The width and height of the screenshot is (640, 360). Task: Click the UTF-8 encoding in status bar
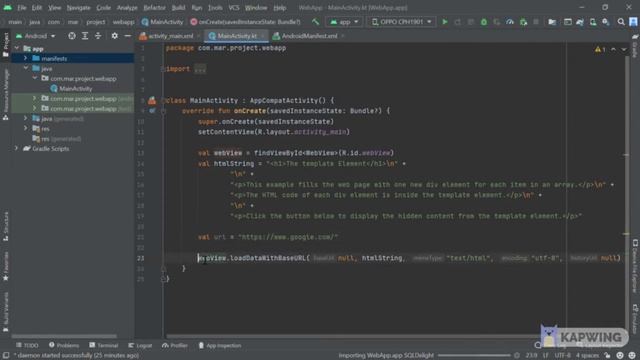[x=562, y=356]
